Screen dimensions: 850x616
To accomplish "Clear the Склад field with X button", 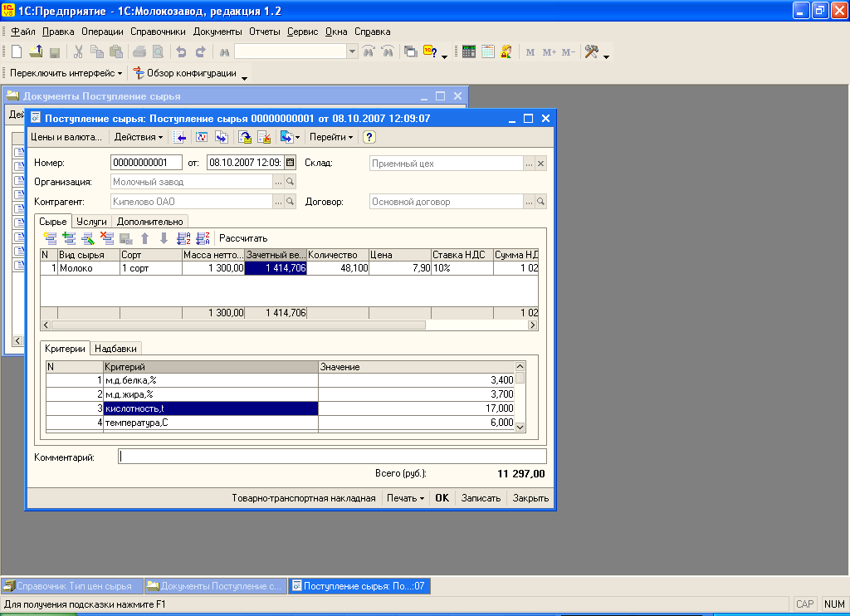I will (x=540, y=164).
